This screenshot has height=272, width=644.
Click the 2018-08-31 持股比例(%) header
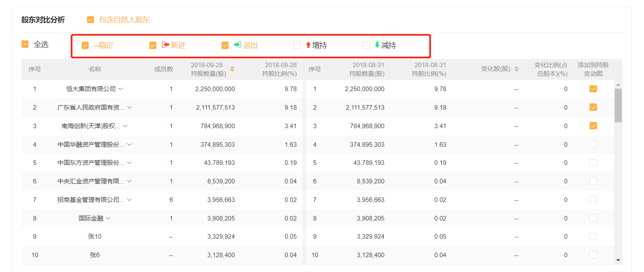[x=430, y=69]
